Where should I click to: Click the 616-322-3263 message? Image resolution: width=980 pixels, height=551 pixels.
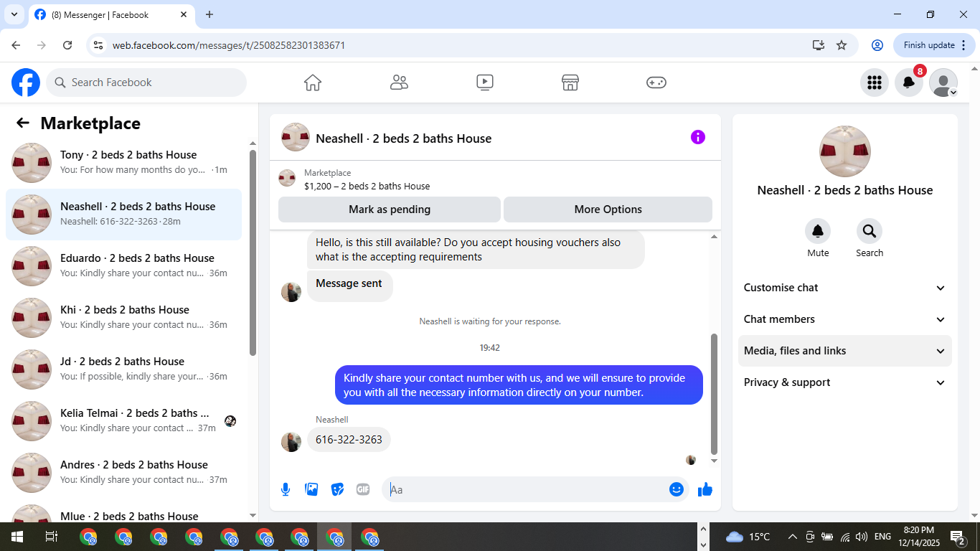tap(349, 440)
